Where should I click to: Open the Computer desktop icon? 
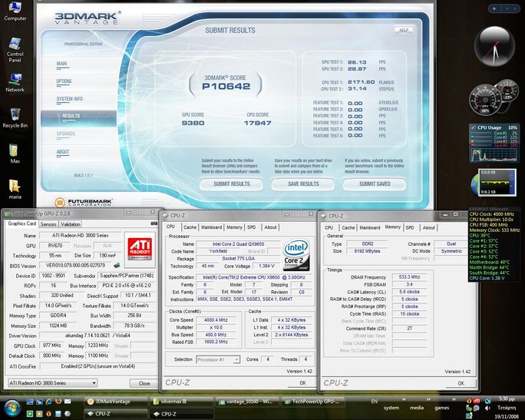[15, 11]
